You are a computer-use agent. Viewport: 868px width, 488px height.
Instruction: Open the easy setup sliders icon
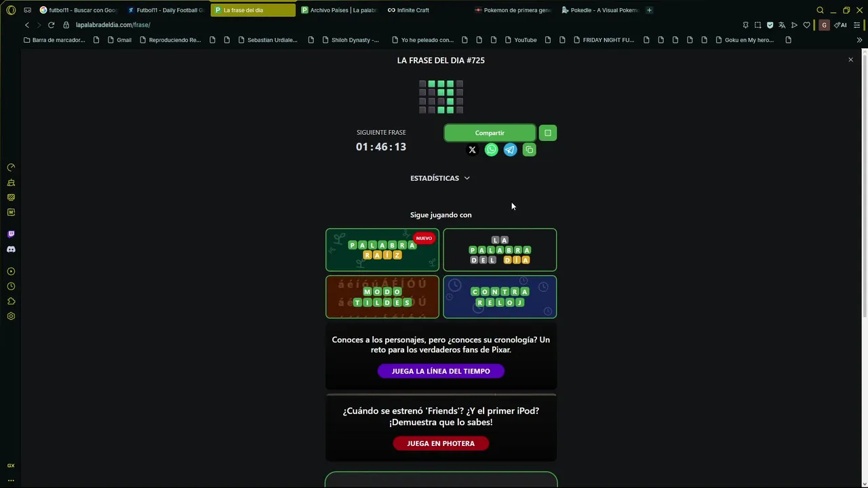(857, 25)
